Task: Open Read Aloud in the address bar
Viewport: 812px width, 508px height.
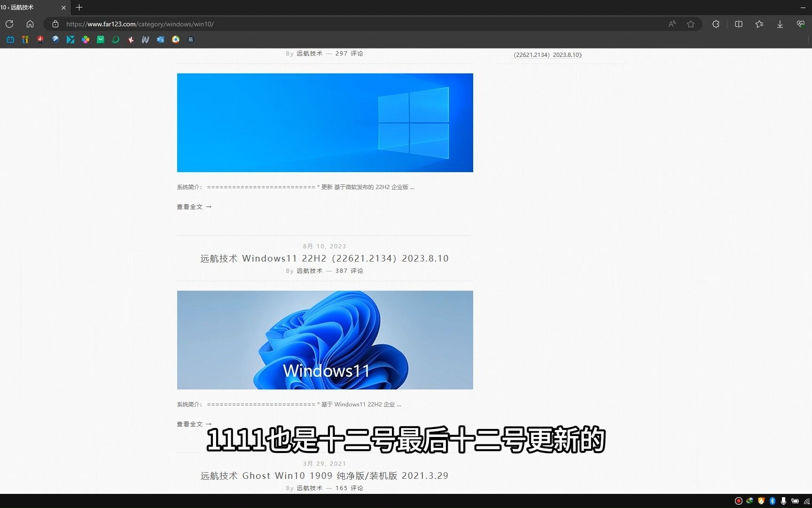Action: (672, 24)
